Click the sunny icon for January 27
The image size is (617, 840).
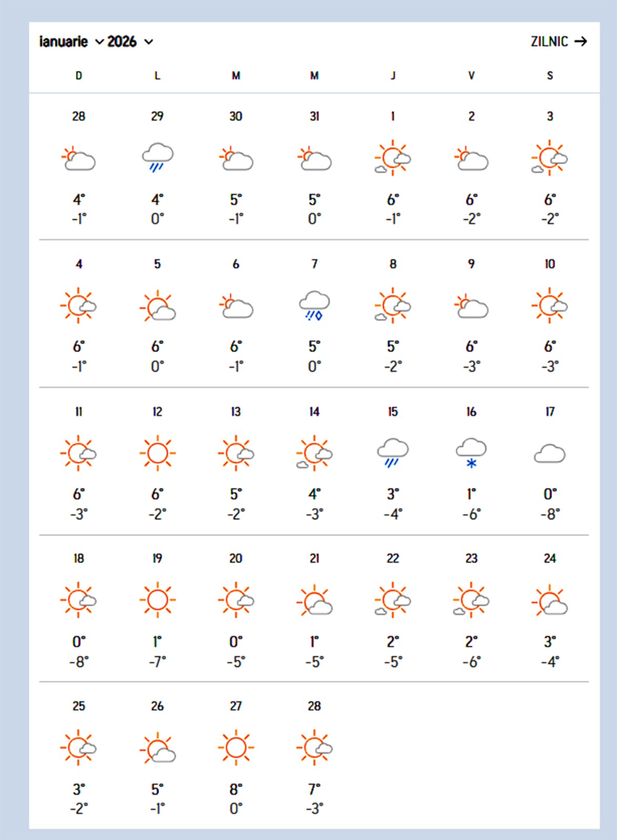pos(236,748)
